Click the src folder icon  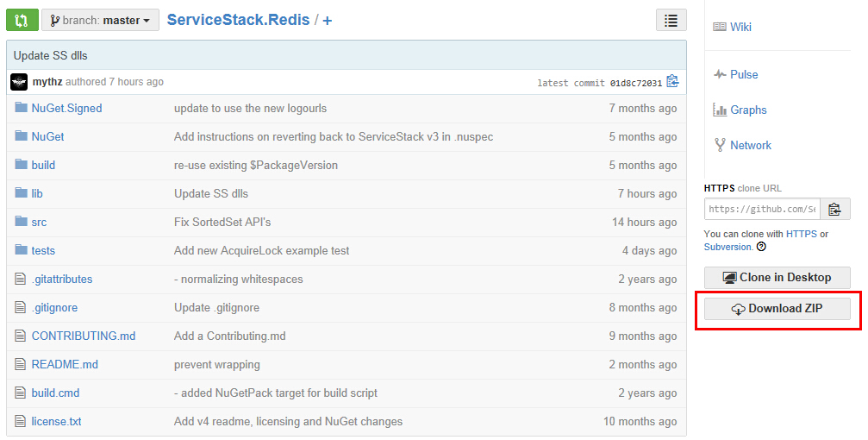[21, 221]
